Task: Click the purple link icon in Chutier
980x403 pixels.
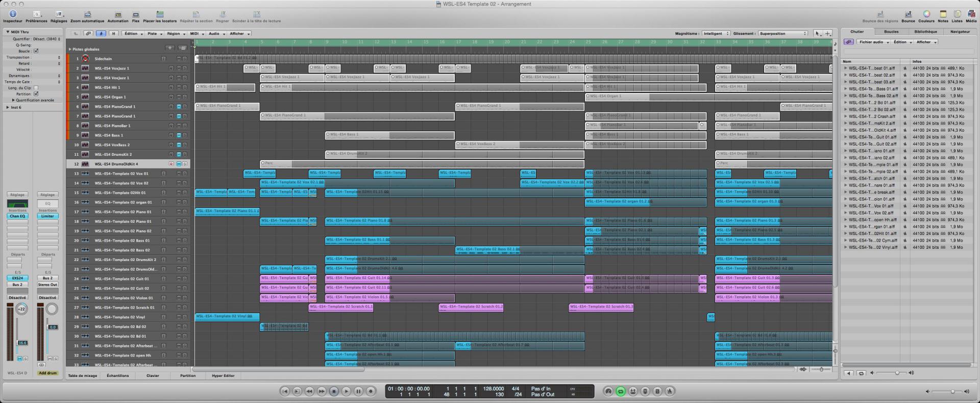Action: click(x=848, y=42)
